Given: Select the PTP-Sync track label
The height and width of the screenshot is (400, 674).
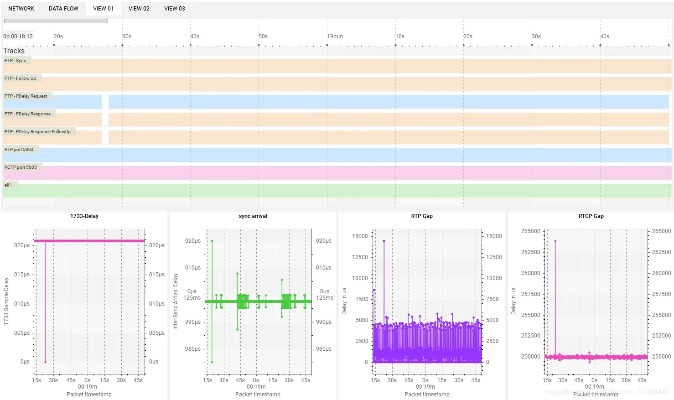Looking at the screenshot, I should pyautogui.click(x=18, y=60).
